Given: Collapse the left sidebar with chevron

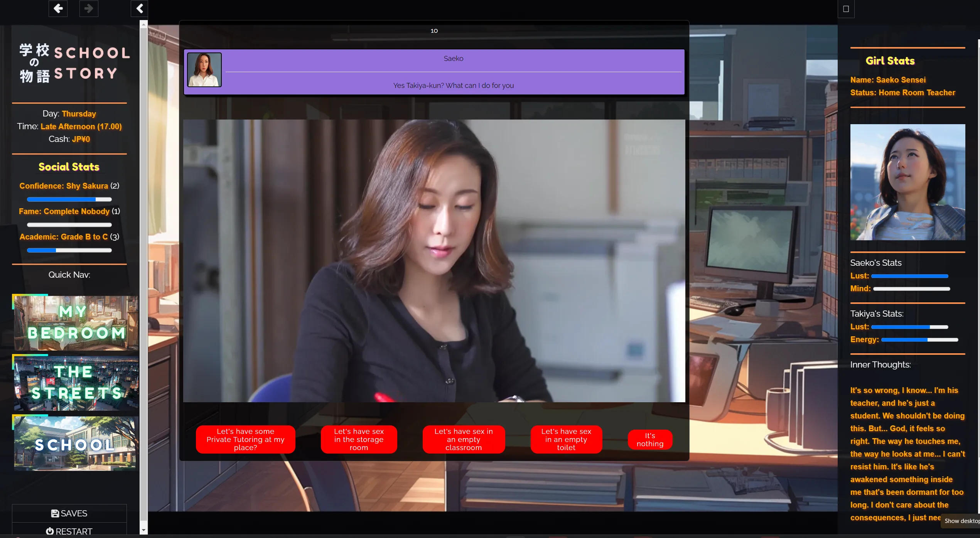Looking at the screenshot, I should [x=140, y=8].
